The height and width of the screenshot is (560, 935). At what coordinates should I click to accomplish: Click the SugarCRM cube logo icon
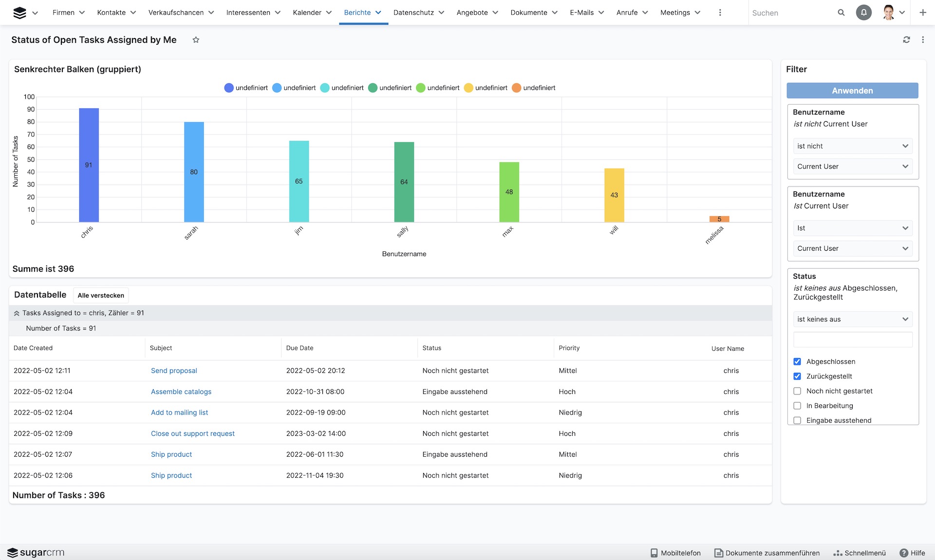19,13
